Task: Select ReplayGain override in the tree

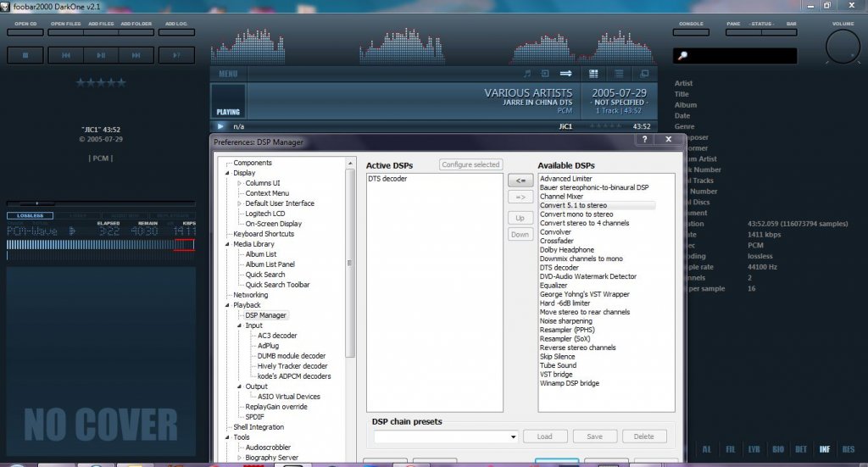Action: 276,407
